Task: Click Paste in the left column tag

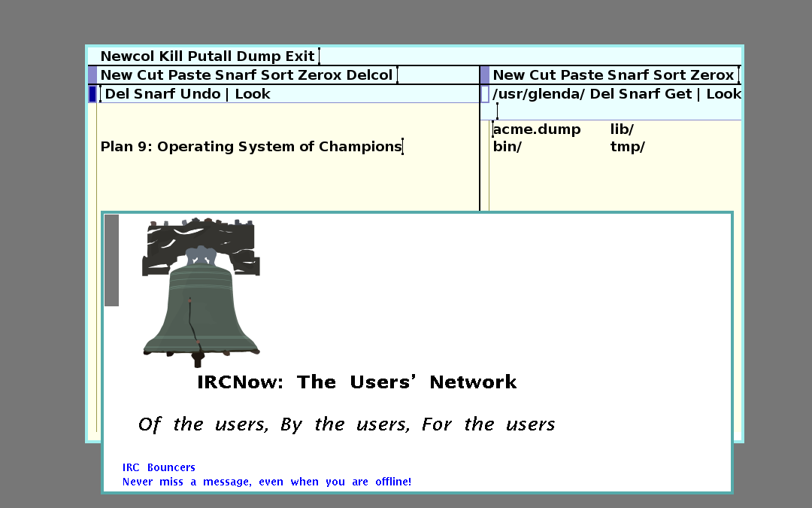Action: click(x=189, y=75)
